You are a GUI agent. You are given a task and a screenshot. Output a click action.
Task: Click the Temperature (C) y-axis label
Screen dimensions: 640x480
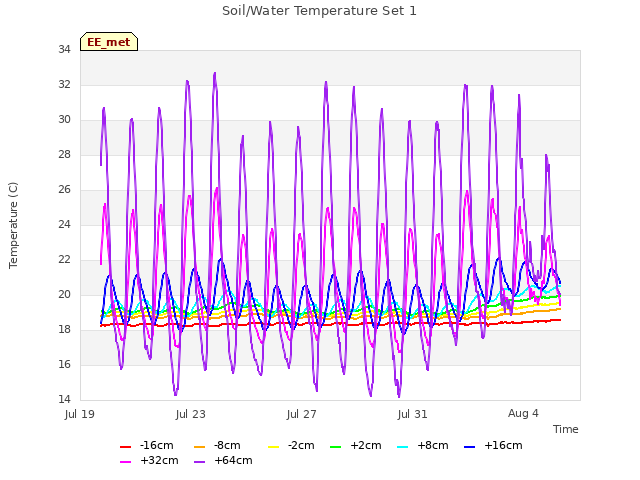(13, 225)
